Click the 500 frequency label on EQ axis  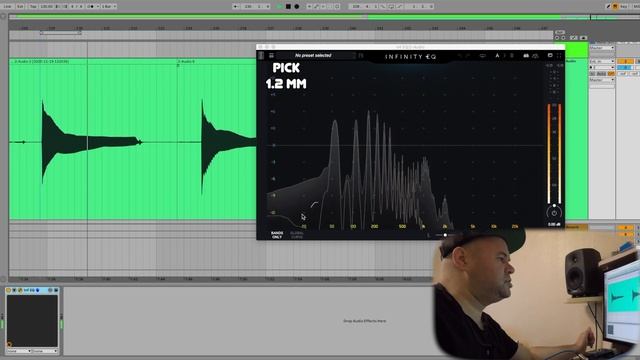click(402, 226)
